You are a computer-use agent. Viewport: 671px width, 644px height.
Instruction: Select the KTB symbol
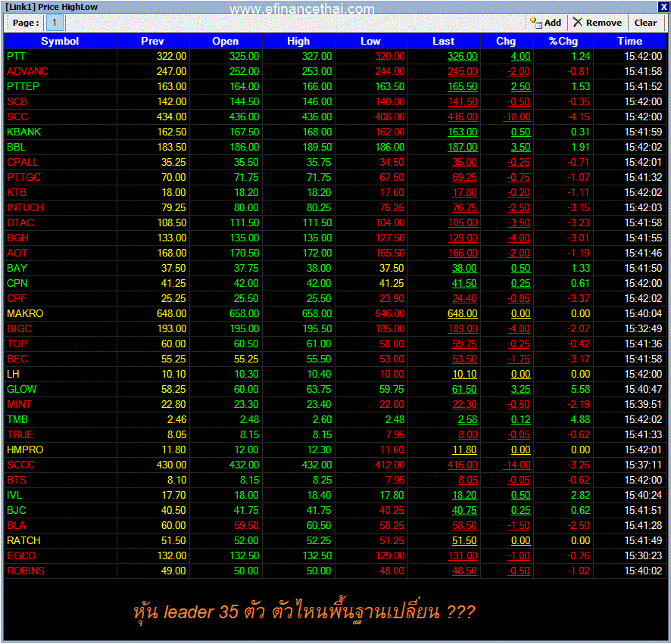pyautogui.click(x=17, y=192)
